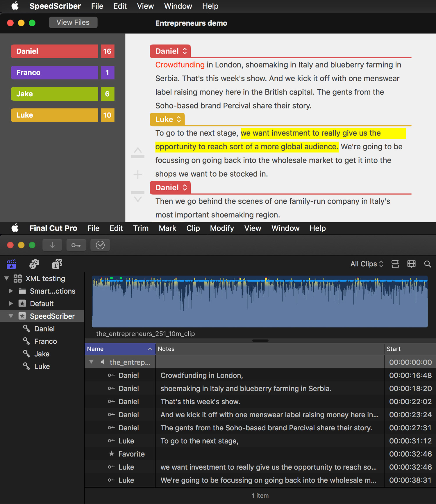This screenshot has width=436, height=504.
Task: Open the Luke speaker dropdown in transcript
Action: [x=167, y=119]
